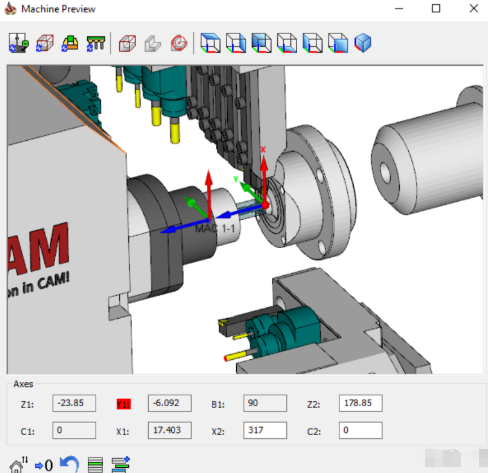
Task: Switch to the left-face view cube
Action: point(313,43)
